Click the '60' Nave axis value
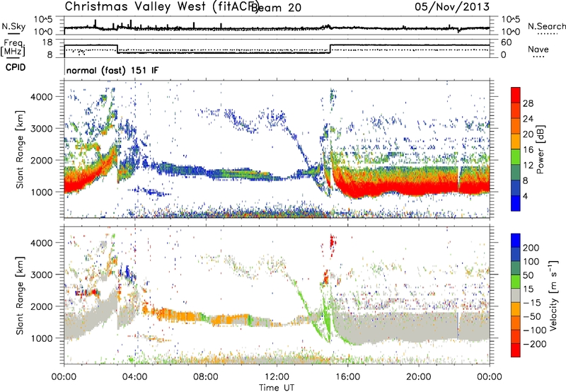566x392 pixels. click(507, 42)
